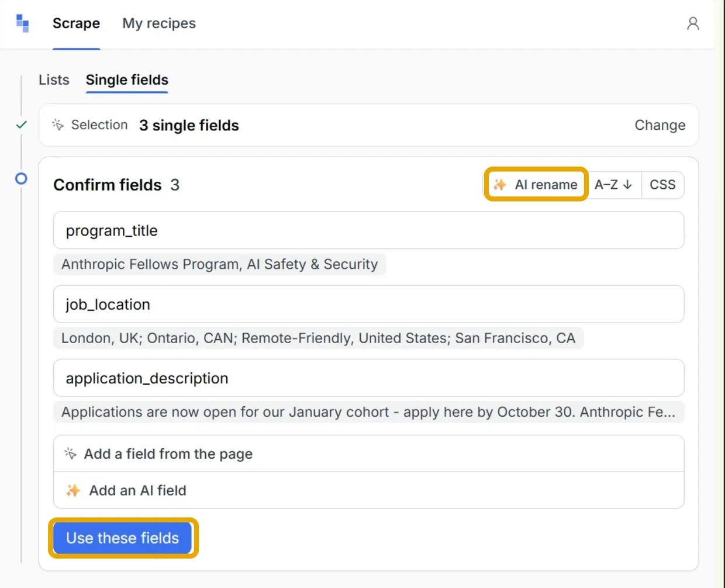Image resolution: width=725 pixels, height=588 pixels.
Task: Toggle the CSS selector view
Action: tap(662, 185)
